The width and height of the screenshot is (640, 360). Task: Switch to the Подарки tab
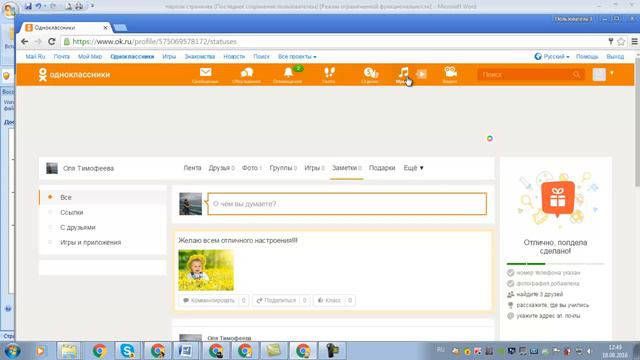pos(382,168)
